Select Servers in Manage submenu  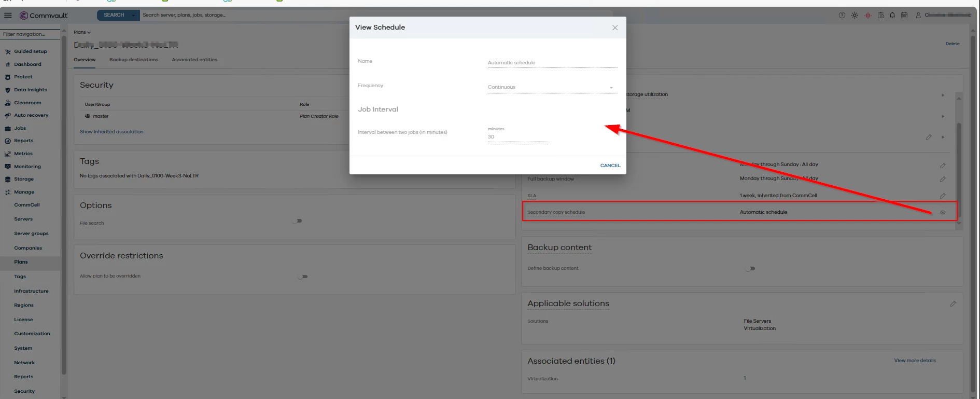23,219
